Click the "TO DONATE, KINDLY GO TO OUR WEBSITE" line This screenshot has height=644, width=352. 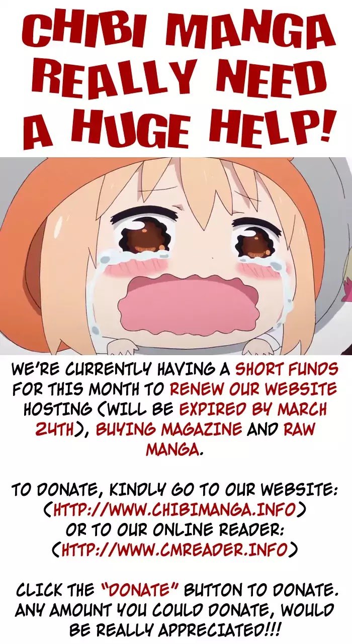(x=174, y=489)
